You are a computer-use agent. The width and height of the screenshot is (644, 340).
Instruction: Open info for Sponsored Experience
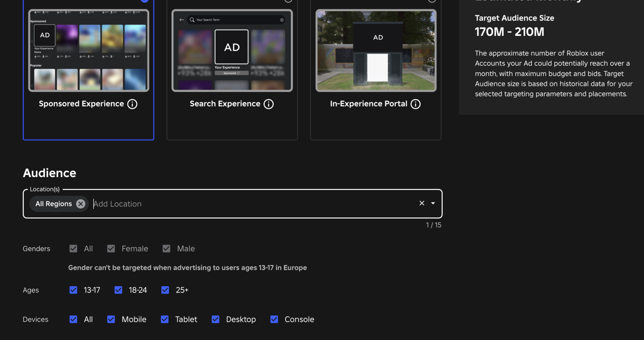tap(132, 104)
